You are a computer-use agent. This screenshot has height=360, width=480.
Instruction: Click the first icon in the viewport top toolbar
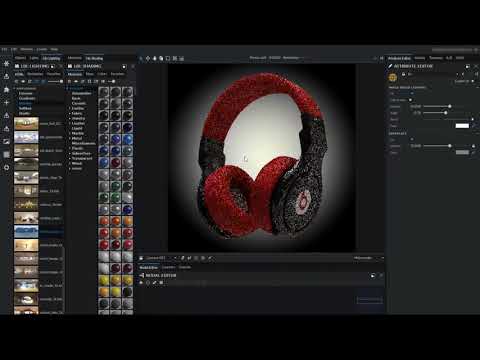[x=141, y=58]
